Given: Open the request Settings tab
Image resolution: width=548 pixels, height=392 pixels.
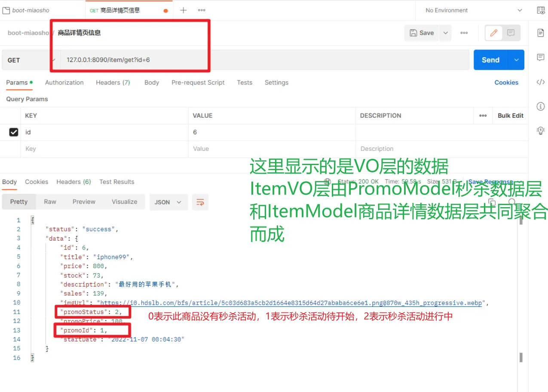Looking at the screenshot, I should point(276,83).
